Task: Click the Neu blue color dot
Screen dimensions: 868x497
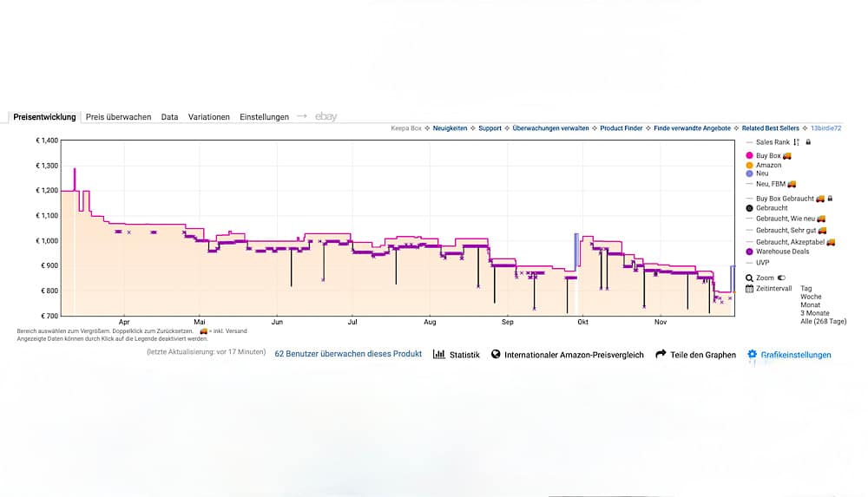Action: [749, 173]
